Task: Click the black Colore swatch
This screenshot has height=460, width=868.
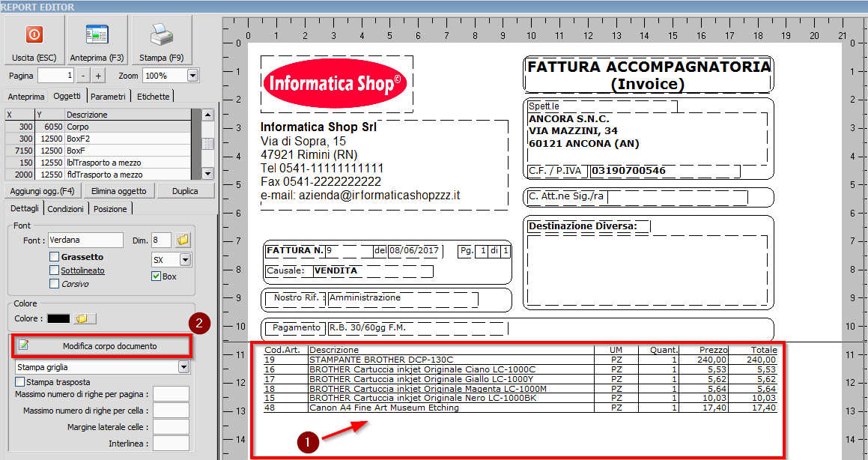Action: pyautogui.click(x=58, y=319)
